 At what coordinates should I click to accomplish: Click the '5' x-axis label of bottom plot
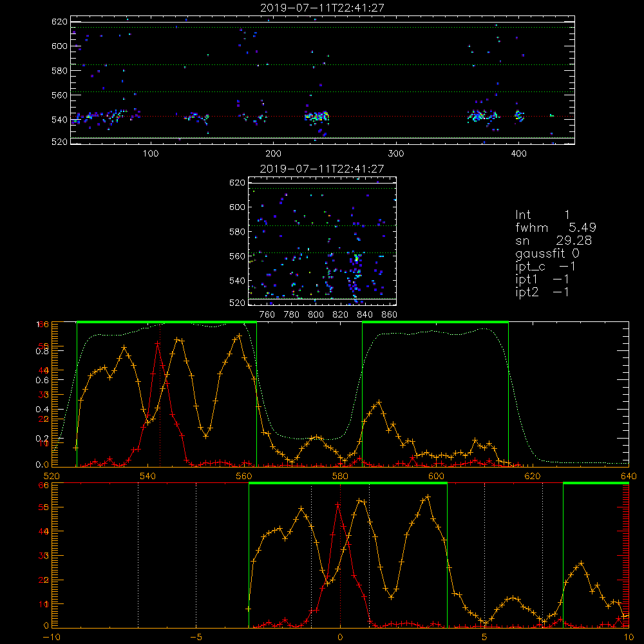485,637
